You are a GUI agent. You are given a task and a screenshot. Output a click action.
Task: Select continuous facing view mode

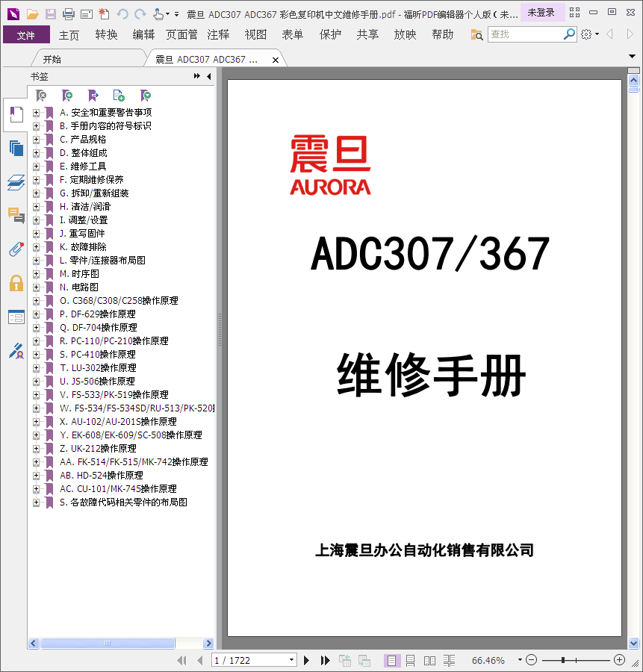(x=449, y=661)
